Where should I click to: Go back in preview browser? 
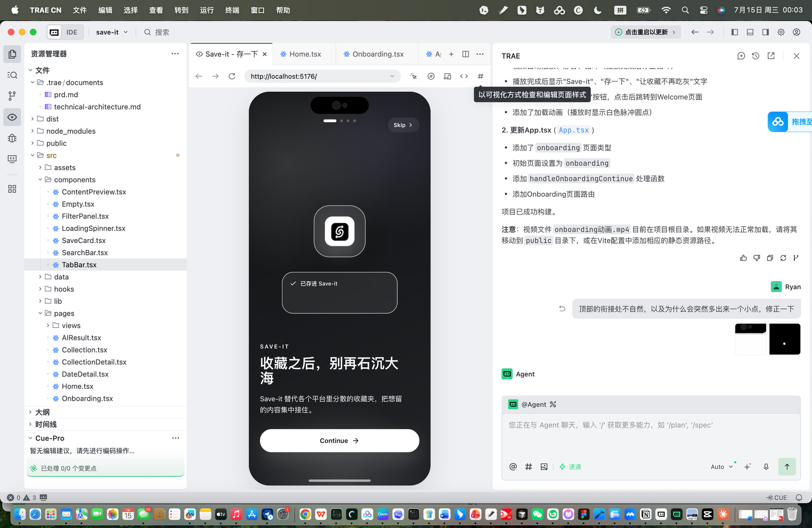199,76
